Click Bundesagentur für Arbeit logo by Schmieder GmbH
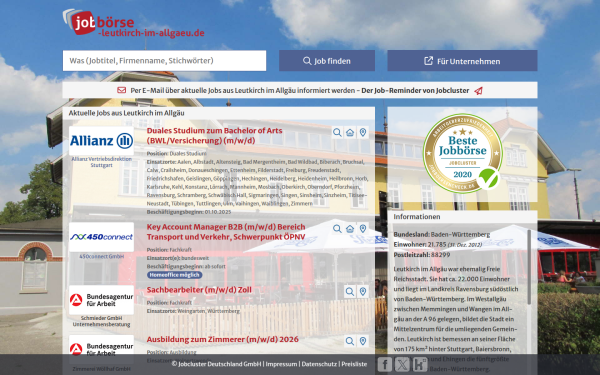 click(x=101, y=300)
